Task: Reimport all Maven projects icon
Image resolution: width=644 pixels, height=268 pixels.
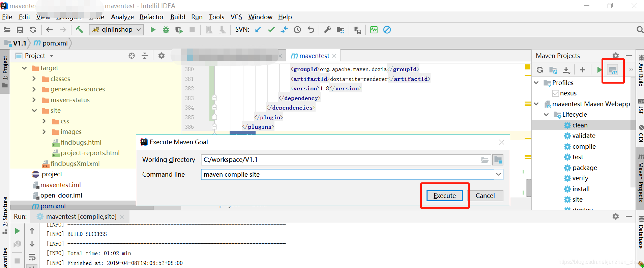Action: pos(540,70)
